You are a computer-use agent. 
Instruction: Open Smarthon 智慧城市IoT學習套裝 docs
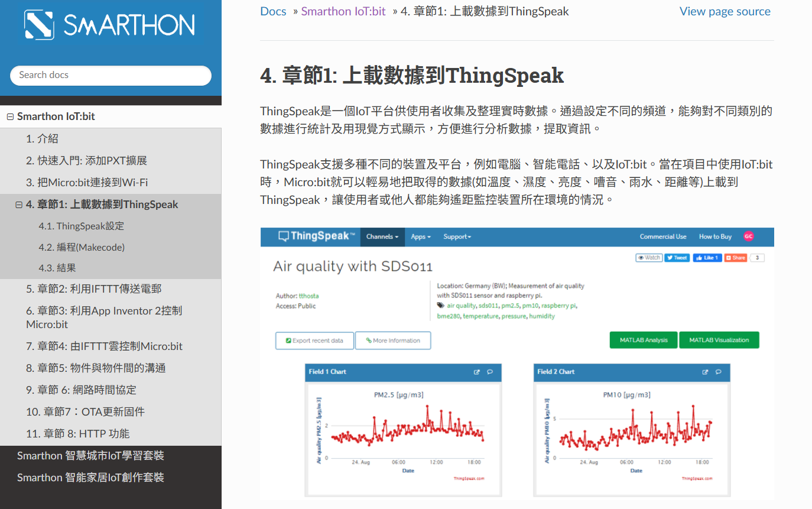click(90, 456)
